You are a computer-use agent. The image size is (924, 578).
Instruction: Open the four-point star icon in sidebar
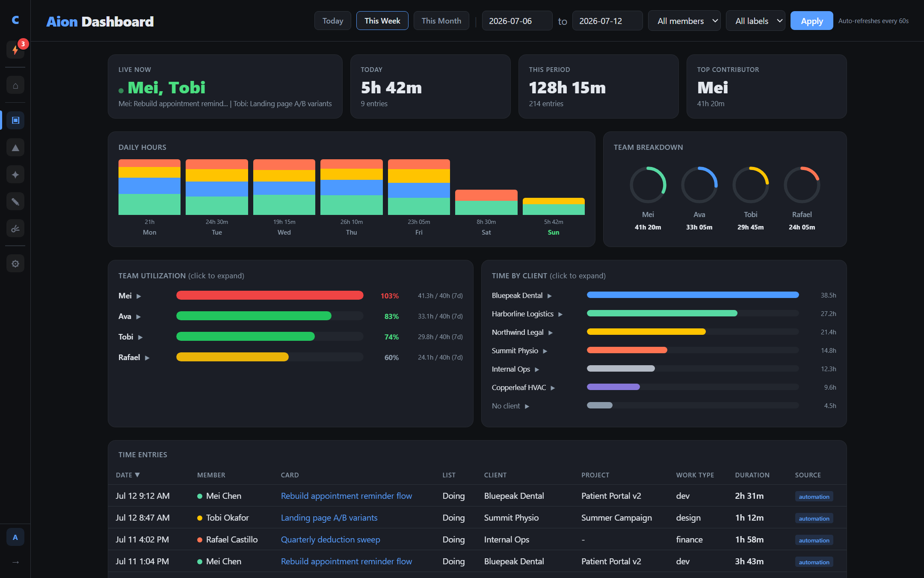(15, 175)
